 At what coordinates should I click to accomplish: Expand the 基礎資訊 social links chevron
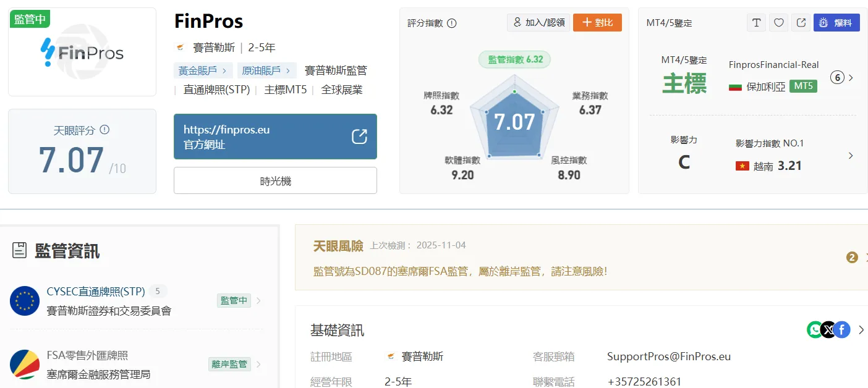click(x=861, y=330)
